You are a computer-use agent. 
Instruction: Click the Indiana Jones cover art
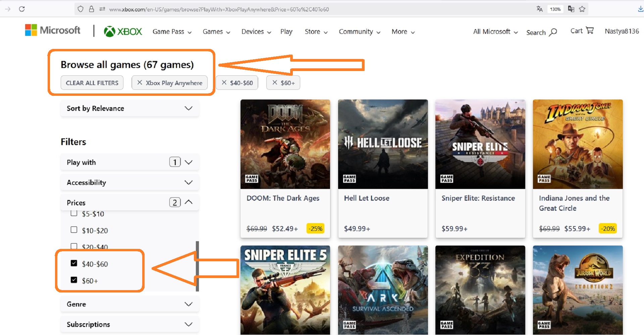click(x=578, y=144)
